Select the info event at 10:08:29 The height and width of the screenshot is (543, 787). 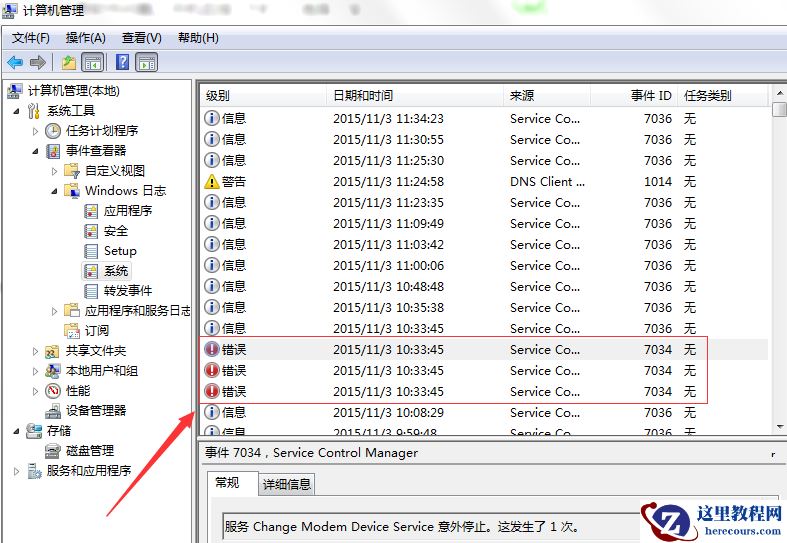[484, 413]
